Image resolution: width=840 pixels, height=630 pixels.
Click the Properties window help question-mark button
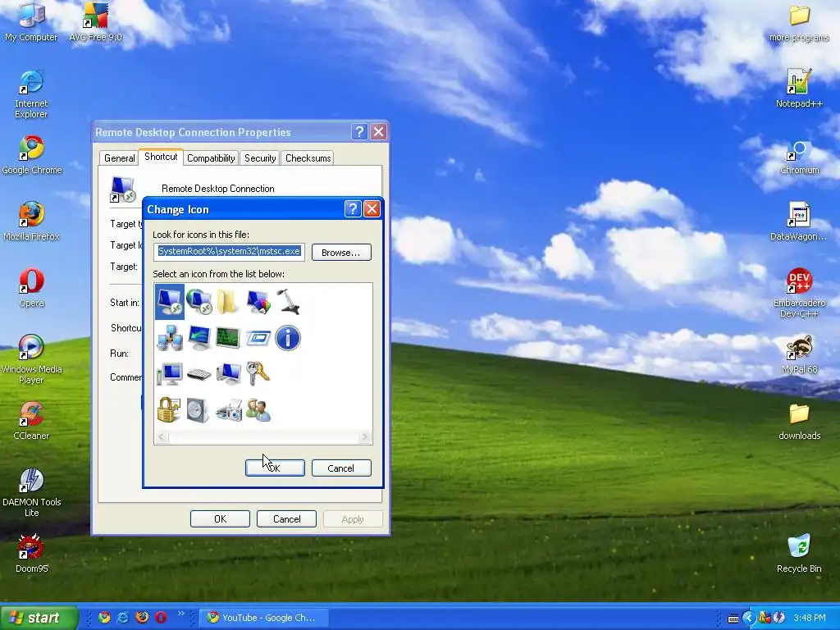click(359, 132)
